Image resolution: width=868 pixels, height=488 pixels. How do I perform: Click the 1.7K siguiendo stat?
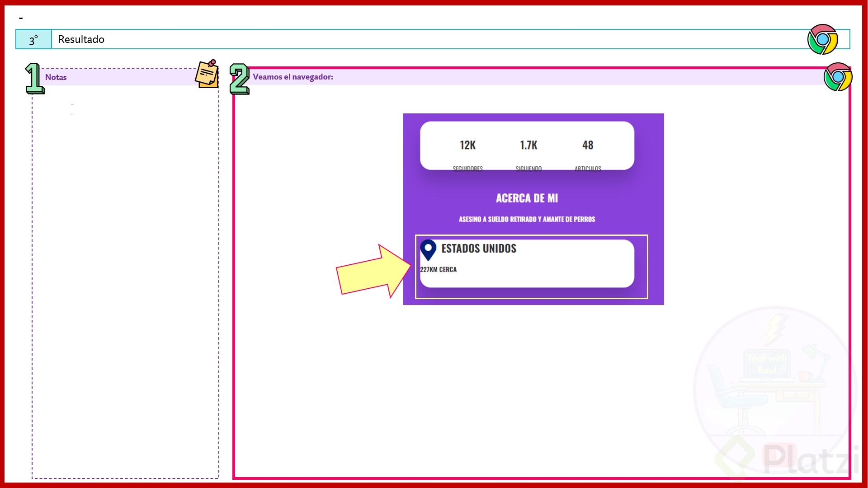528,145
